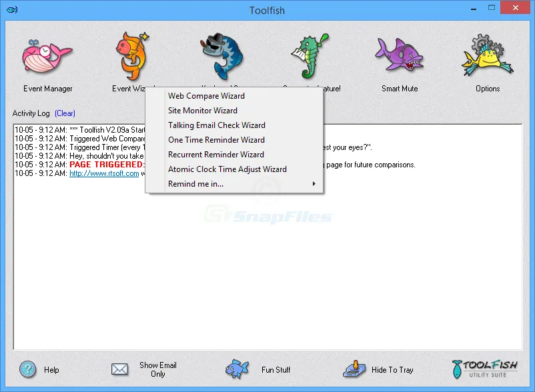Expand the Remind me in... submenu
Screen dimensions: 535x392
[234, 184]
